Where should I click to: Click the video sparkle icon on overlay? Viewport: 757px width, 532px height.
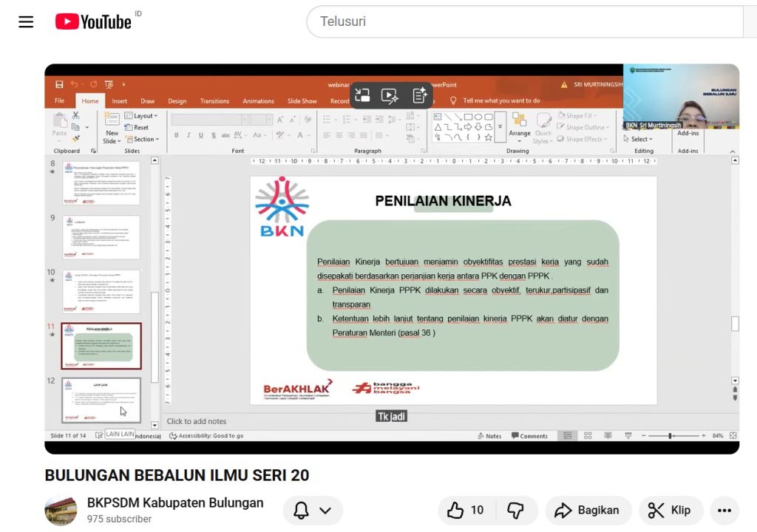tap(390, 95)
